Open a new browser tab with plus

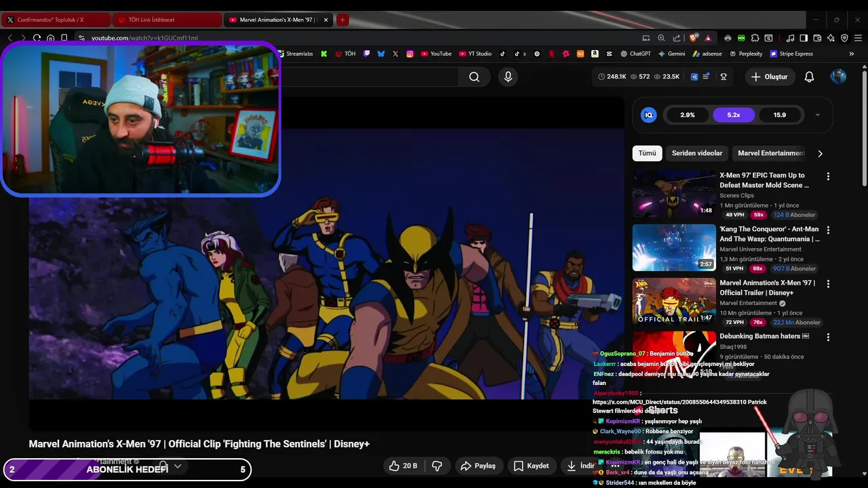pos(342,20)
